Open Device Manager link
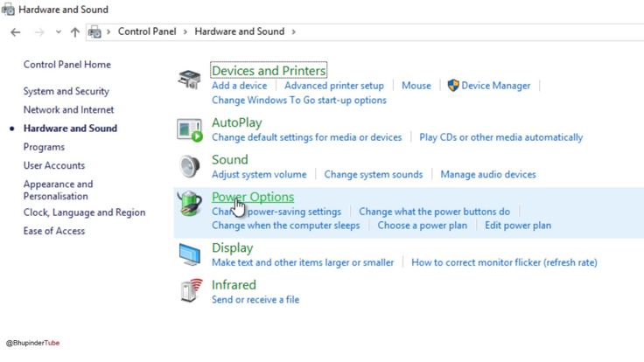 tap(496, 86)
